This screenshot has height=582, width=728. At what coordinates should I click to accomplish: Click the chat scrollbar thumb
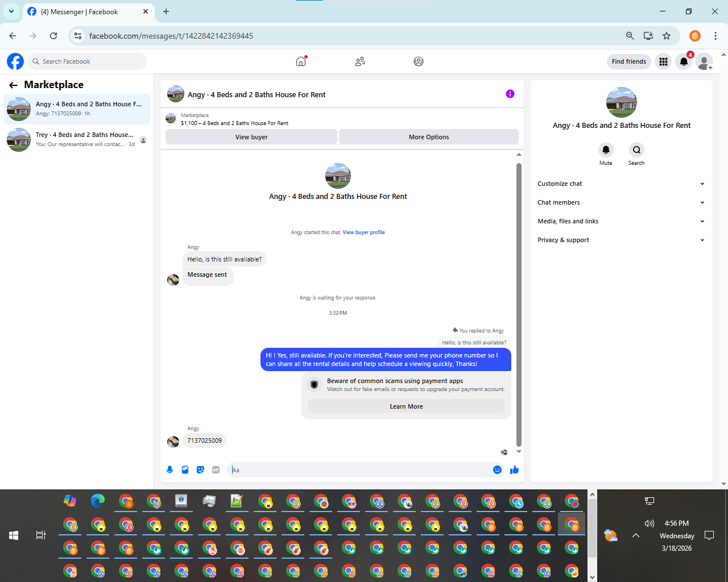[x=519, y=305]
